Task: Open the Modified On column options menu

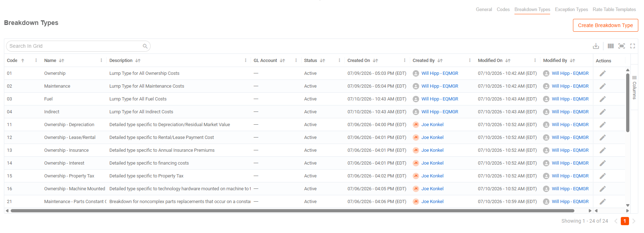Action: pos(535,61)
